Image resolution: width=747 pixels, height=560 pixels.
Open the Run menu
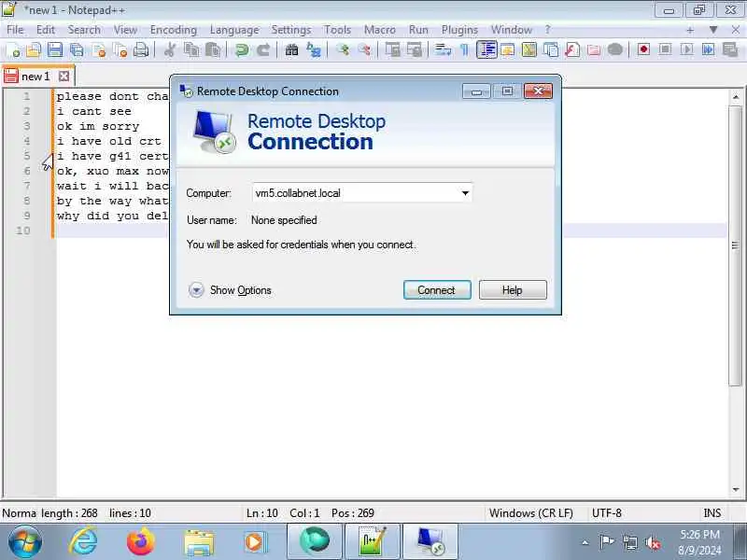(418, 30)
